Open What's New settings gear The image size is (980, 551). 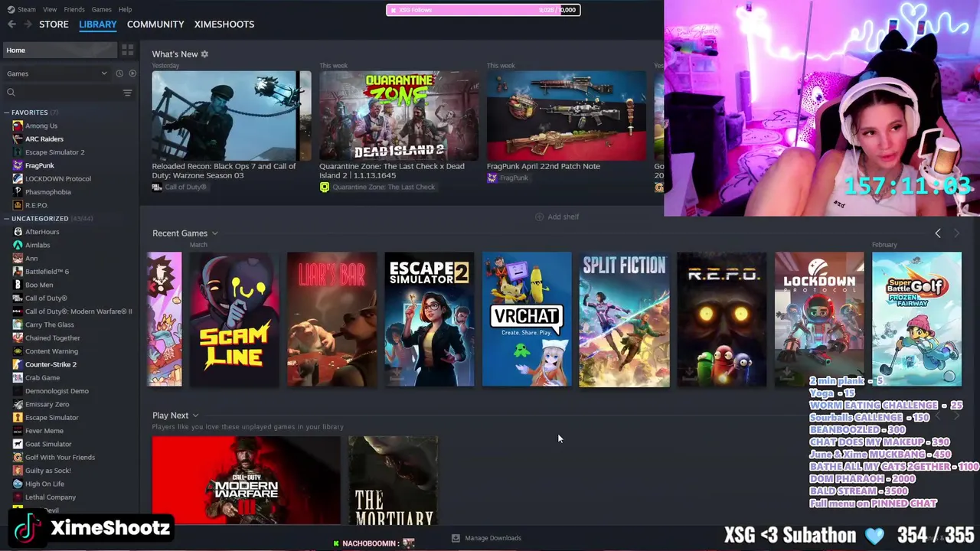(204, 54)
